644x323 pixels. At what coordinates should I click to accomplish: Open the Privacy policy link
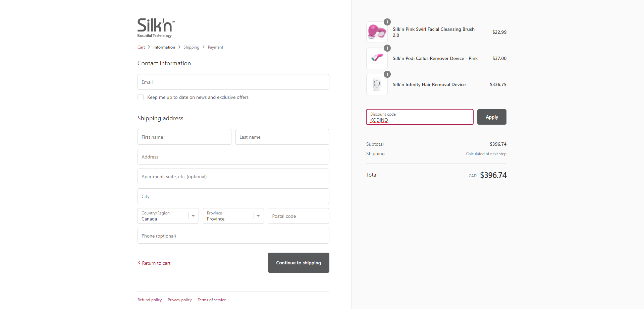[180, 300]
